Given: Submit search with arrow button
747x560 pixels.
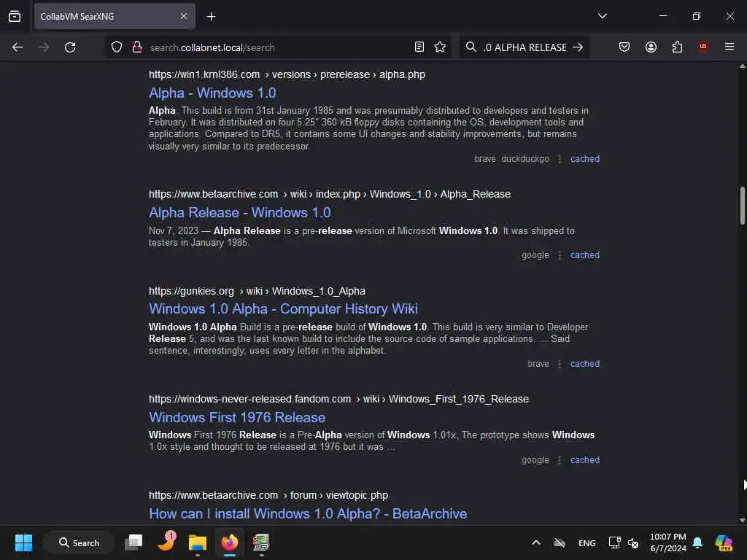Looking at the screenshot, I should [578, 47].
